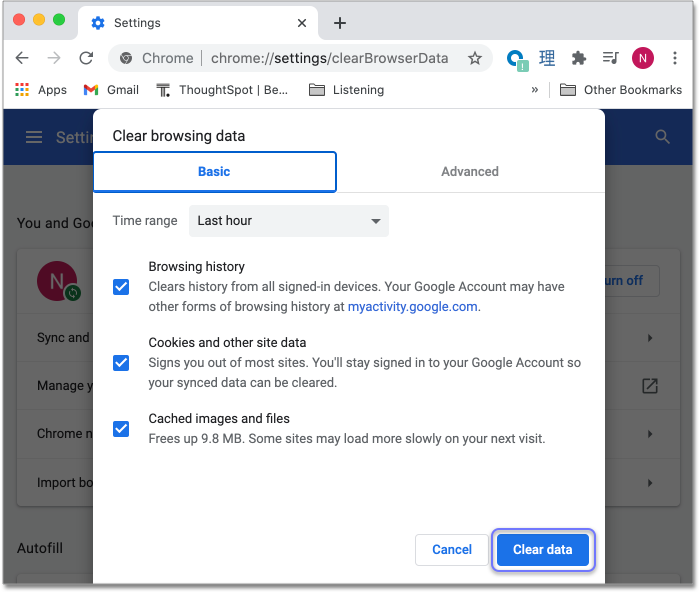Open the Chinese character extension icon
The height and width of the screenshot is (593, 700).
pos(547,58)
